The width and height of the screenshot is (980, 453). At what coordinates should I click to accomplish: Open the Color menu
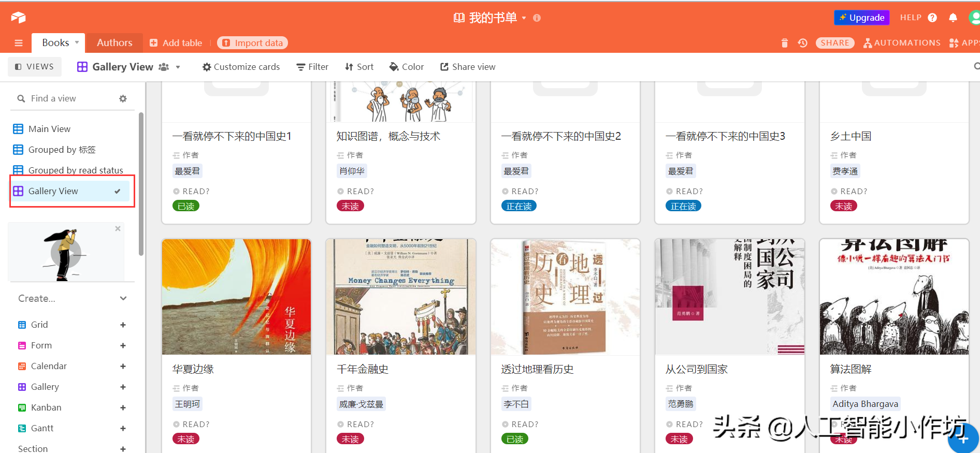pos(407,67)
